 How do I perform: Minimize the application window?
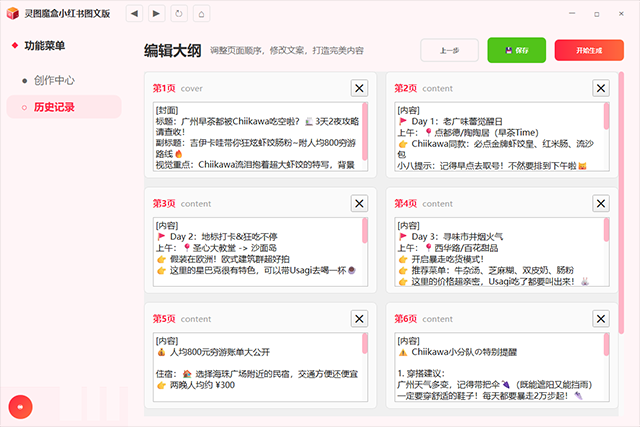[572, 13]
